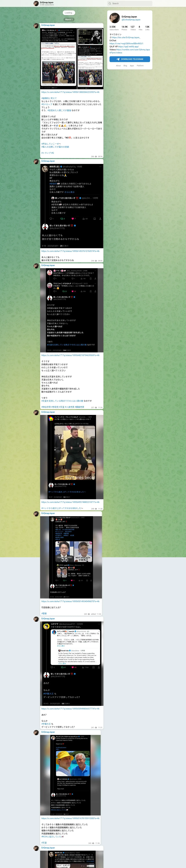
Task: Open the t.me EriChat invite link
Action: [126, 43]
